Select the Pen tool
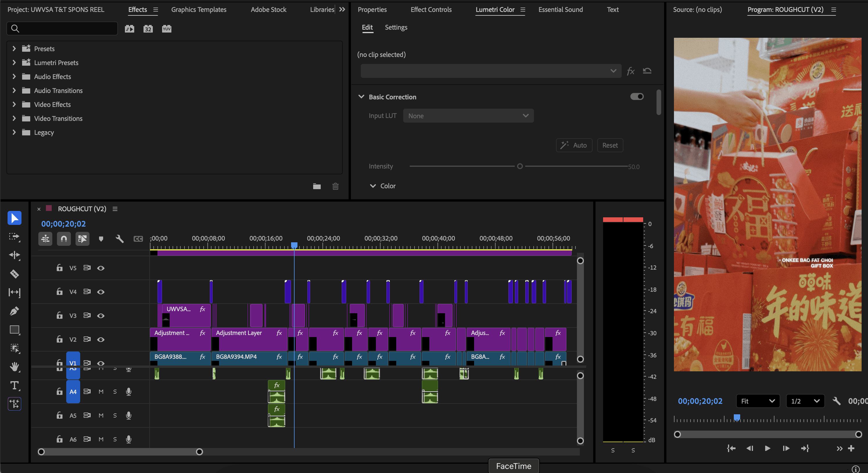This screenshot has height=473, width=868. click(14, 311)
